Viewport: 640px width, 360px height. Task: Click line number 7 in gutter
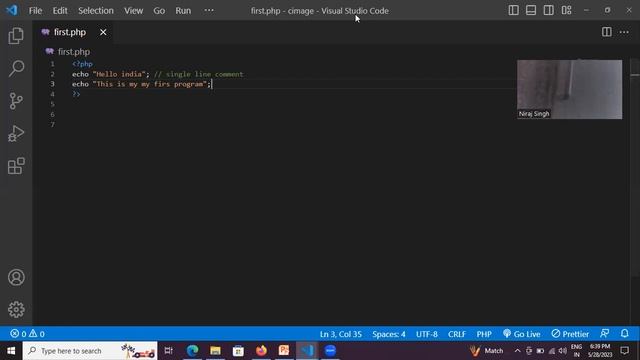(52, 124)
